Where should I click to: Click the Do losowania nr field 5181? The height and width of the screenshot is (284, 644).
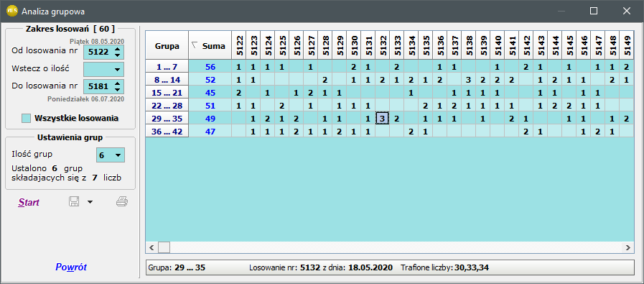pos(98,86)
